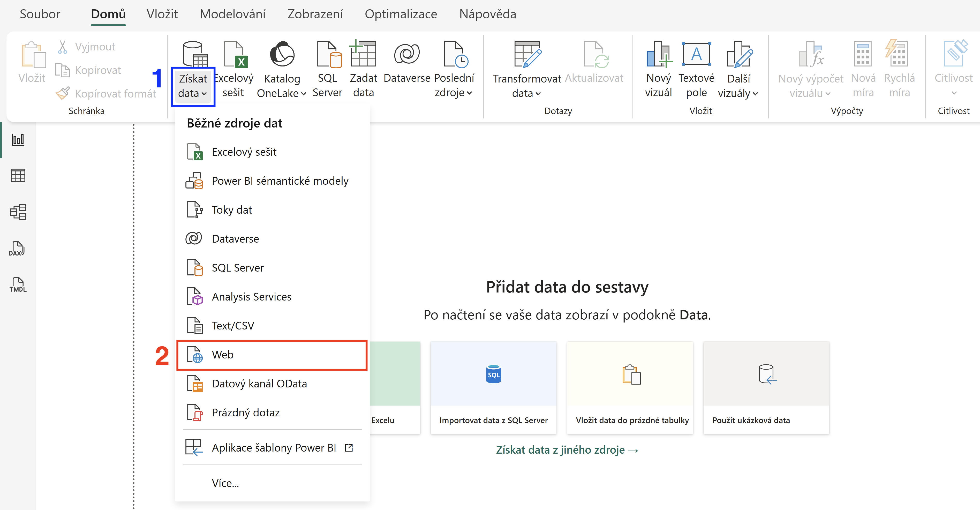Click Vložit data do prázdné tabulky card

[630, 387]
